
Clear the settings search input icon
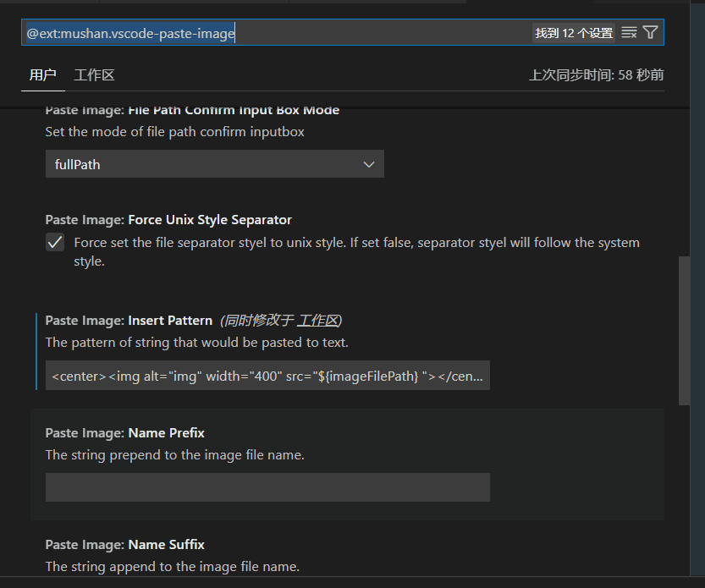coord(629,33)
